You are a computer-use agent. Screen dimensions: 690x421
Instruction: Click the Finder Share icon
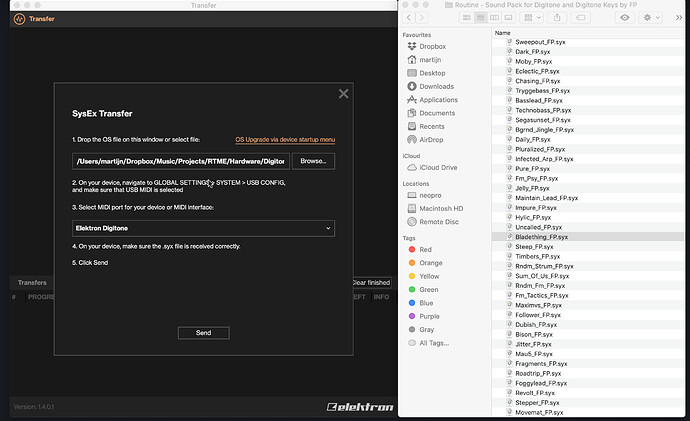(x=557, y=18)
